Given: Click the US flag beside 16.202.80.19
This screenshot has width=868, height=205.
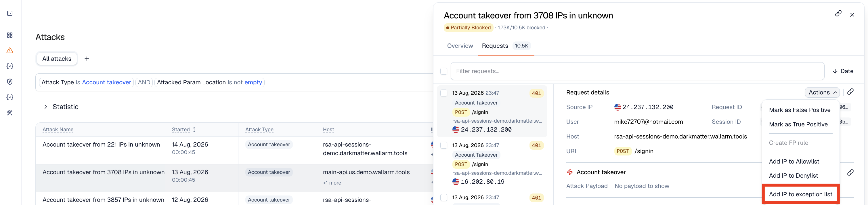Looking at the screenshot, I should click(x=456, y=182).
